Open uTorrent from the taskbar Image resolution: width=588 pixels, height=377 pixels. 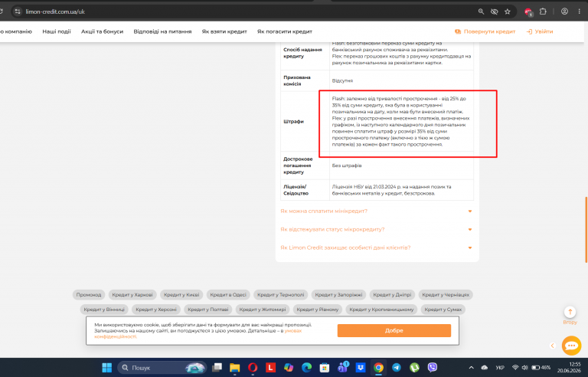(x=414, y=368)
